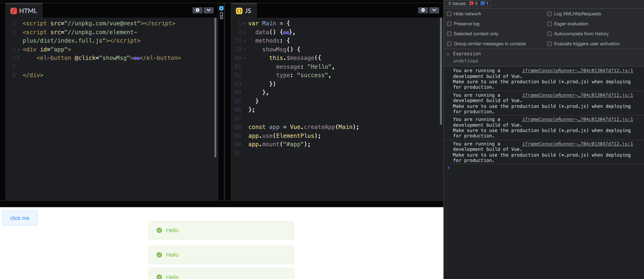
Task: Click the first Hello success message
Action: [x=221, y=230]
